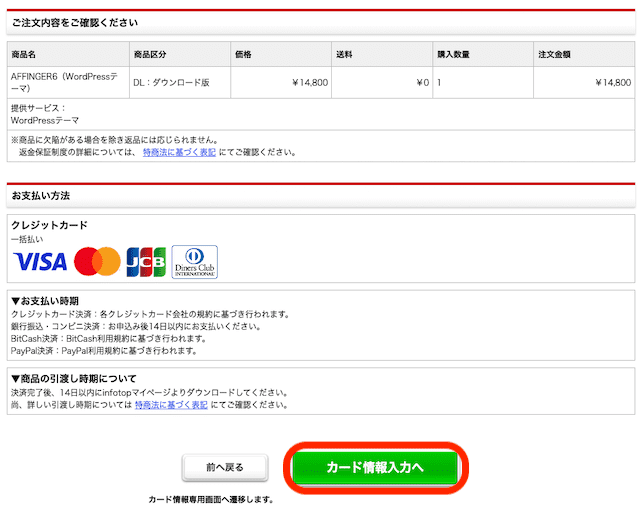Proceed with green カード情報入力へ button
This screenshot has height=510, width=640.
pos(375,467)
